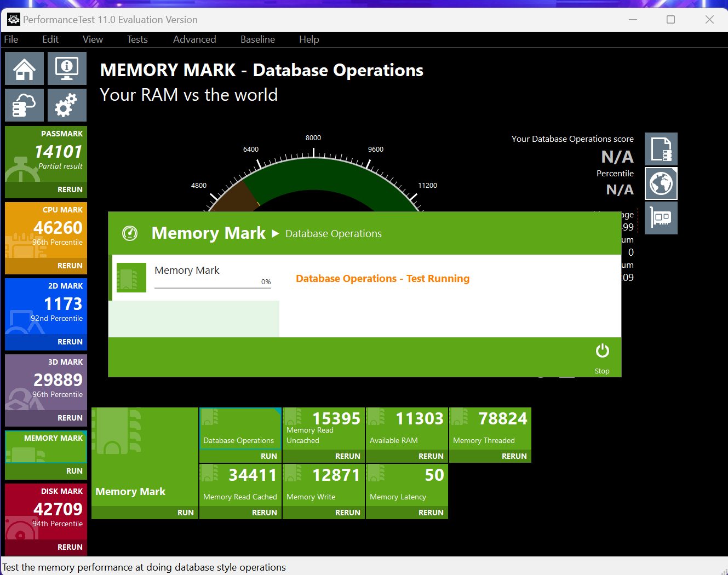
Task: Click the 78824 Memory Threaded score
Action: (503, 419)
